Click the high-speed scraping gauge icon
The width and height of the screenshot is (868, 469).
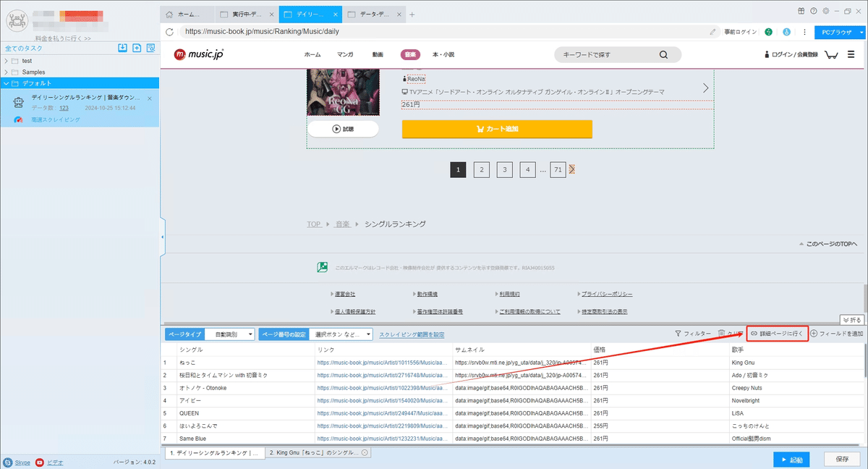point(19,119)
